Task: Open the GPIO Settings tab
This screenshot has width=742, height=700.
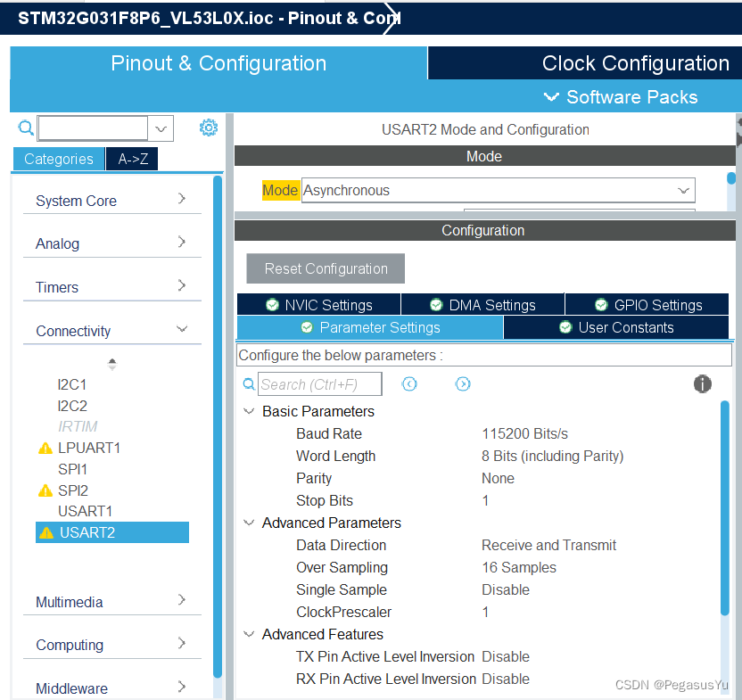Action: pos(647,305)
